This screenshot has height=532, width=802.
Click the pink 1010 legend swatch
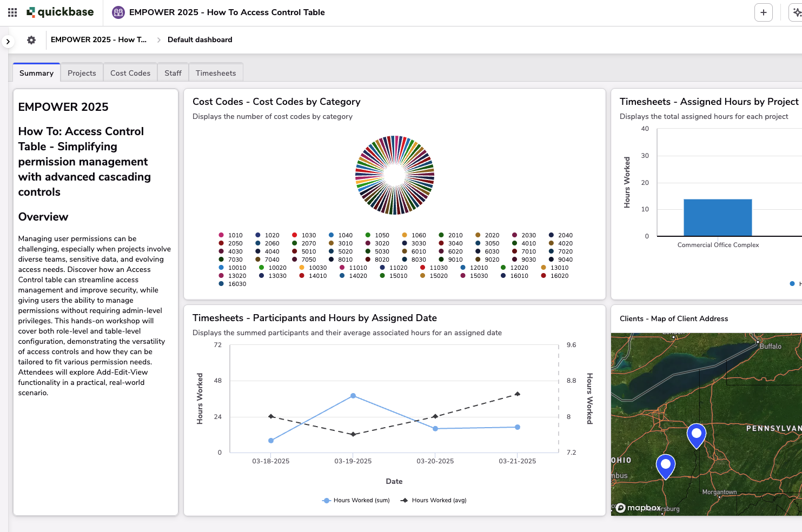click(221, 235)
